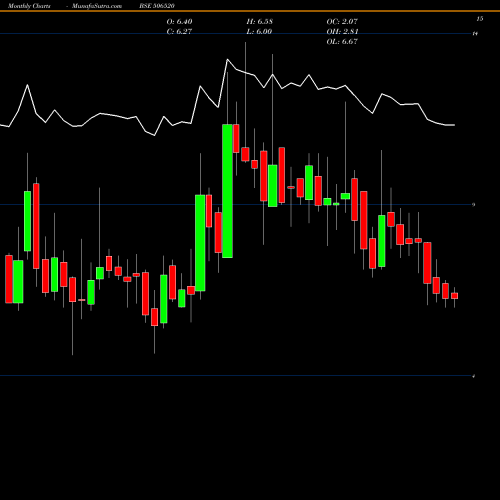Click the low value 'L: 6.00'
Viewport: 500px width, 500px height.
[259, 32]
